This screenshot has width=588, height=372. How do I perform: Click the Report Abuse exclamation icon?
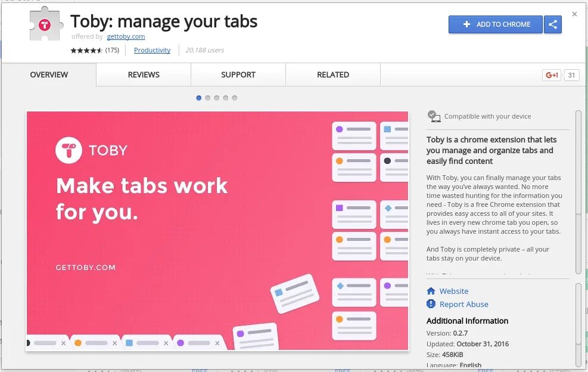click(x=431, y=303)
